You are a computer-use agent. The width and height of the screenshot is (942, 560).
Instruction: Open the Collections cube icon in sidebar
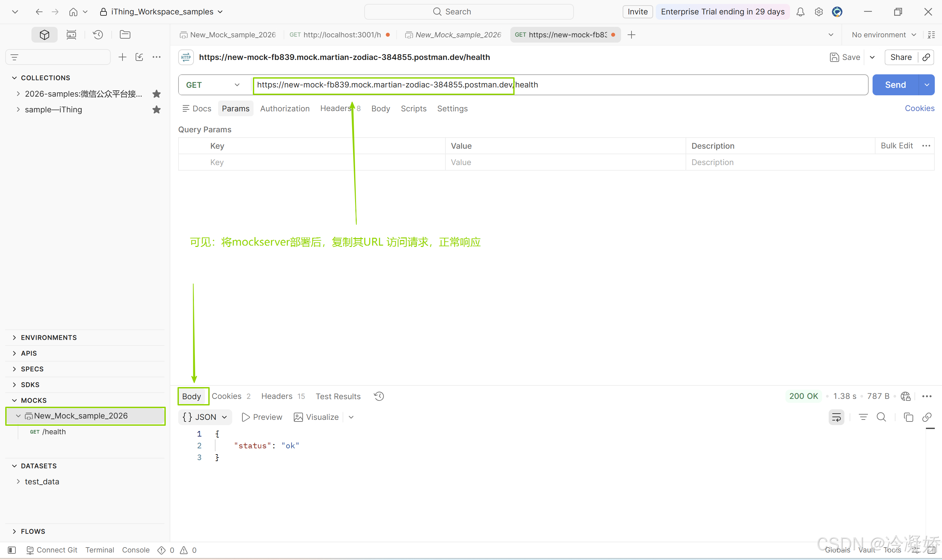click(x=45, y=35)
